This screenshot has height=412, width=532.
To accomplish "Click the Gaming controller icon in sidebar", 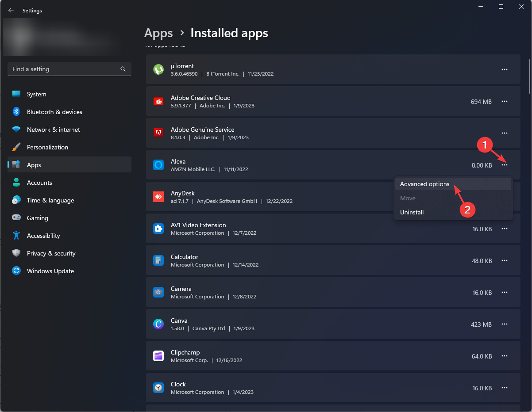I will (x=16, y=218).
